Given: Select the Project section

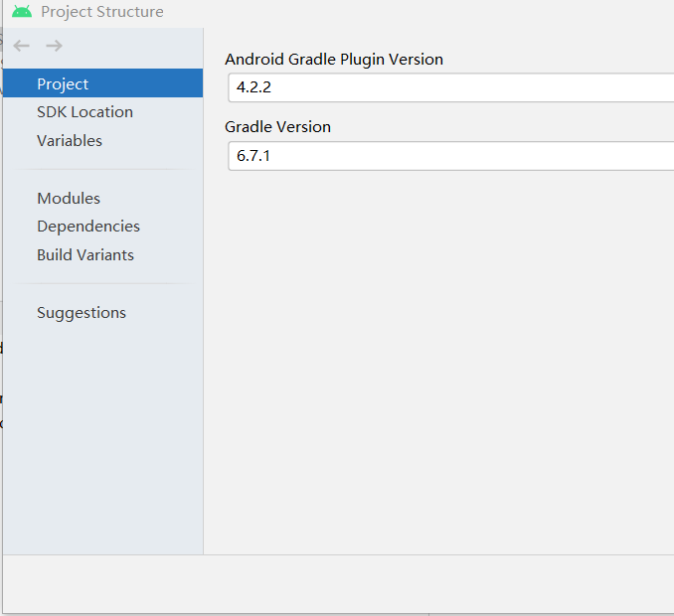Looking at the screenshot, I should coord(63,83).
